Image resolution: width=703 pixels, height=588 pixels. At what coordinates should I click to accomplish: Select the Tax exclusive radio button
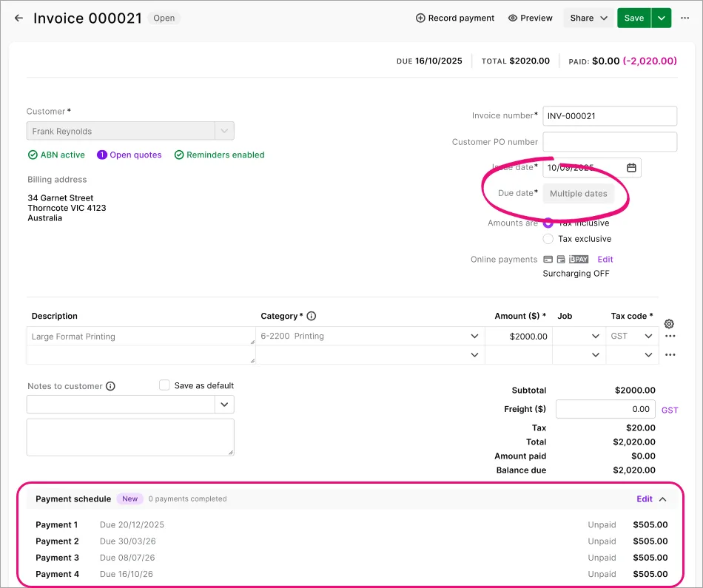[548, 239]
